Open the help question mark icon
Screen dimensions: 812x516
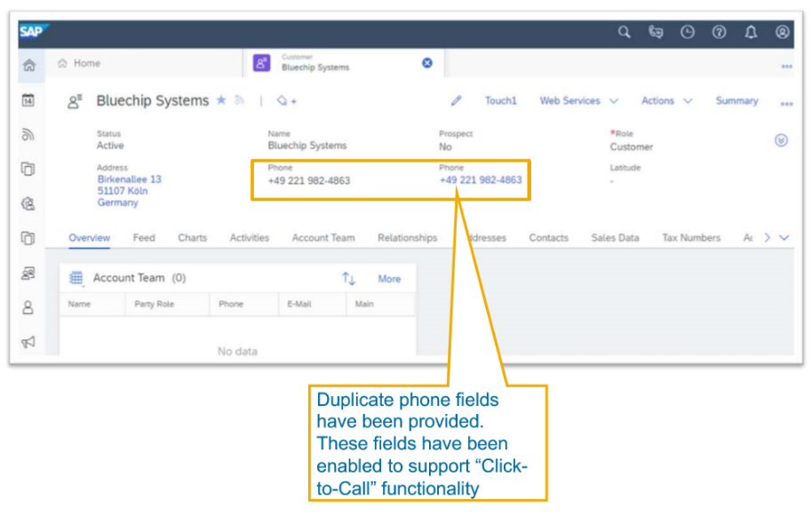tap(719, 32)
